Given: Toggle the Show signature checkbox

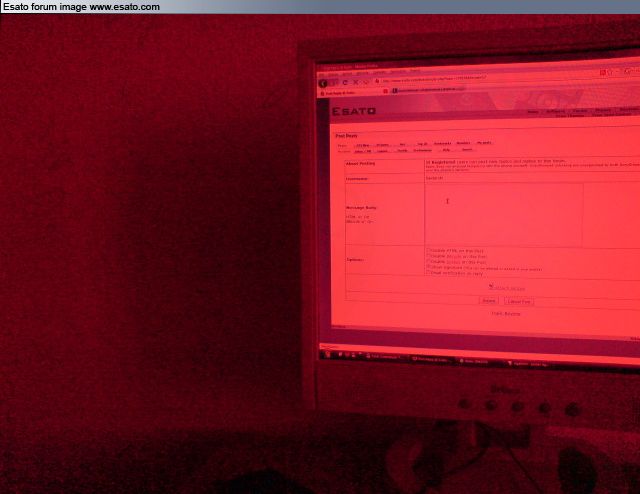Looking at the screenshot, I should pyautogui.click(x=429, y=267).
